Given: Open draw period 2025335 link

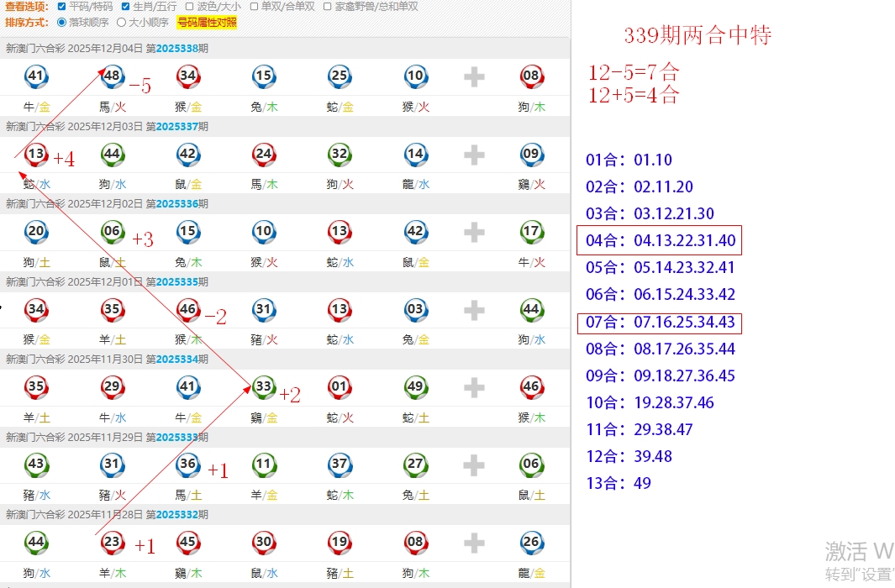Looking at the screenshot, I should click(x=176, y=281).
